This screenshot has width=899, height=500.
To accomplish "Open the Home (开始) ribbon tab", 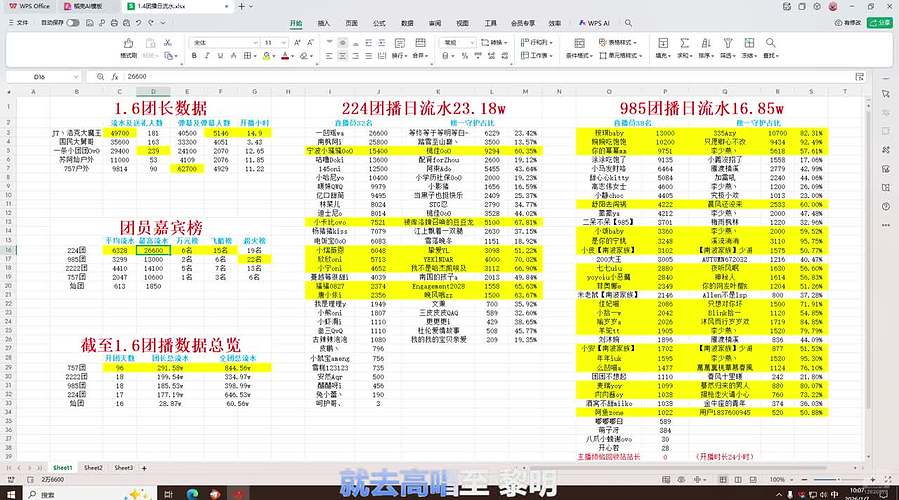I will 296,23.
